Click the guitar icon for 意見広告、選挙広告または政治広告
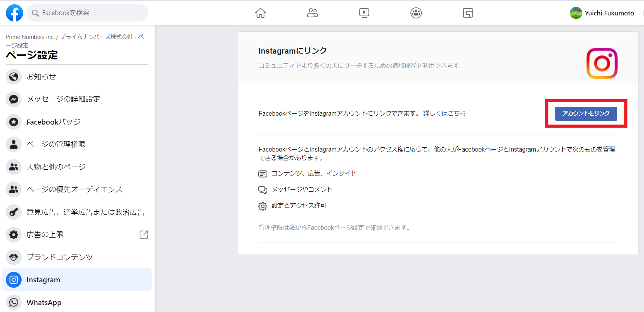 13,212
